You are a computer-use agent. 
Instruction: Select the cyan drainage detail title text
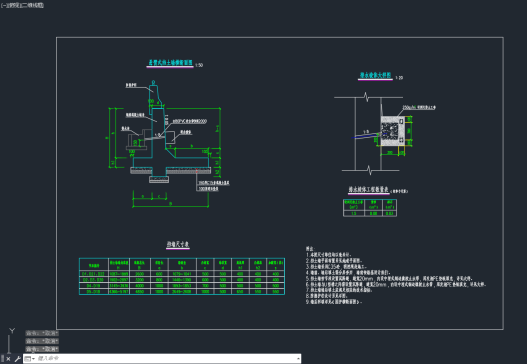pyautogui.click(x=375, y=75)
